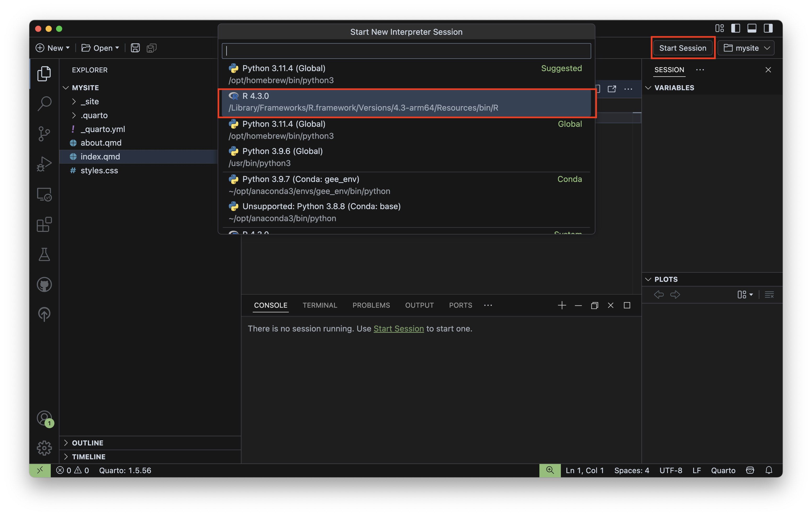Image resolution: width=812 pixels, height=516 pixels.
Task: Select R 4.3.0 interpreter
Action: point(406,102)
